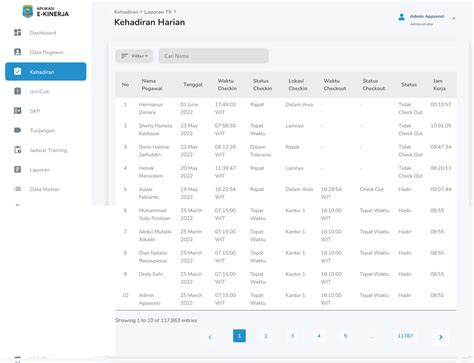Click '09:47:34' work hours cell
Viewport: 474px width, 363px height.
click(x=441, y=147)
